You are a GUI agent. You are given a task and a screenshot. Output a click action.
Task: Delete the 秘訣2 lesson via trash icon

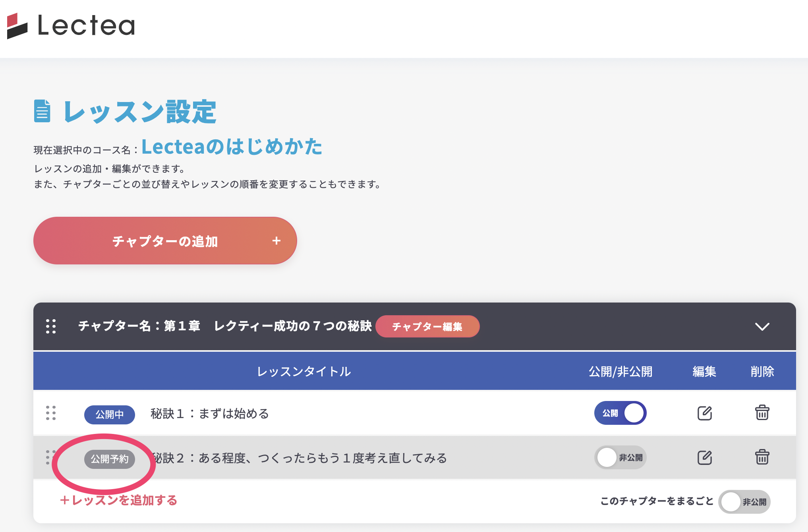tap(762, 457)
